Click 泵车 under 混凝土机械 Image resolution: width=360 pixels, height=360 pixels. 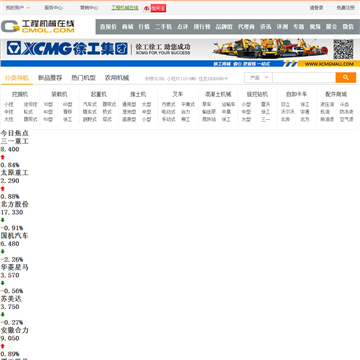pos(207,104)
